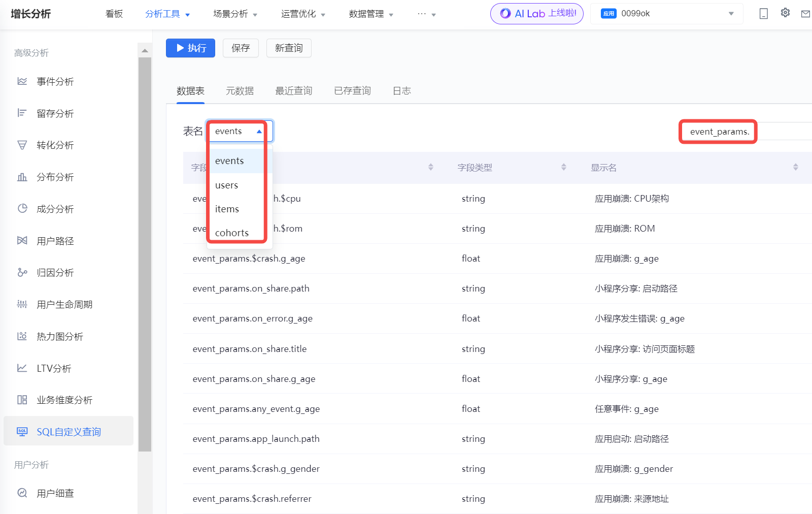Open the mobile device icon in header

[x=763, y=14]
